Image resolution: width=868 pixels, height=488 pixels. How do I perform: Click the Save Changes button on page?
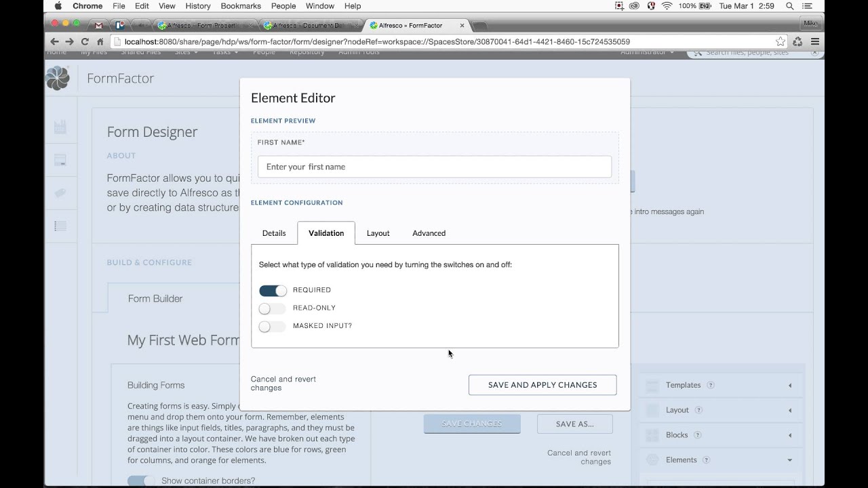pos(472,424)
